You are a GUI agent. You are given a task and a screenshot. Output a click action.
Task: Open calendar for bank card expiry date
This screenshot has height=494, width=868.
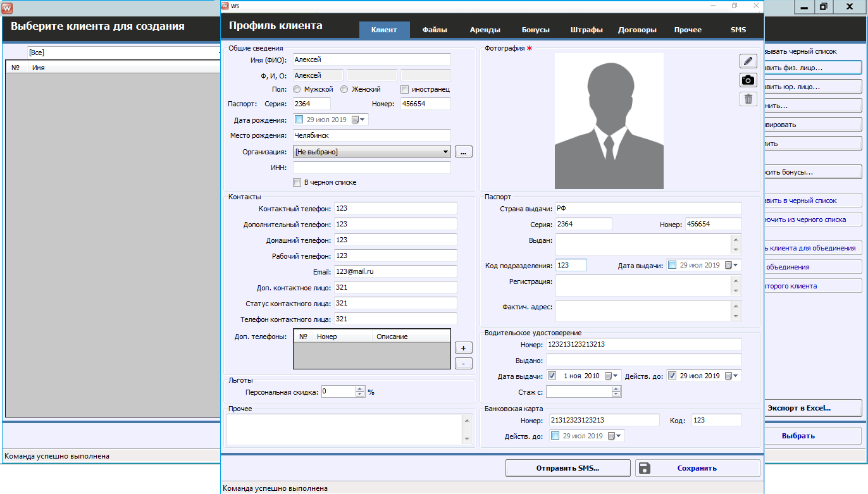(612, 436)
